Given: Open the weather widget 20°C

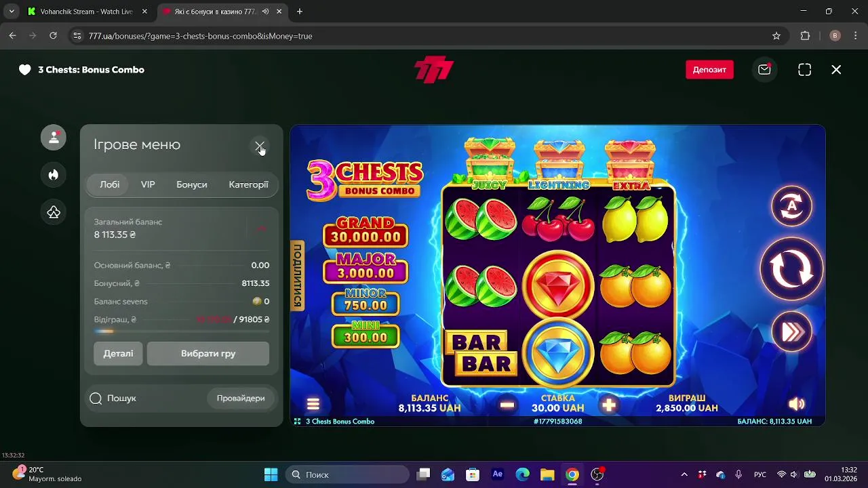Looking at the screenshot, I should 47,474.
